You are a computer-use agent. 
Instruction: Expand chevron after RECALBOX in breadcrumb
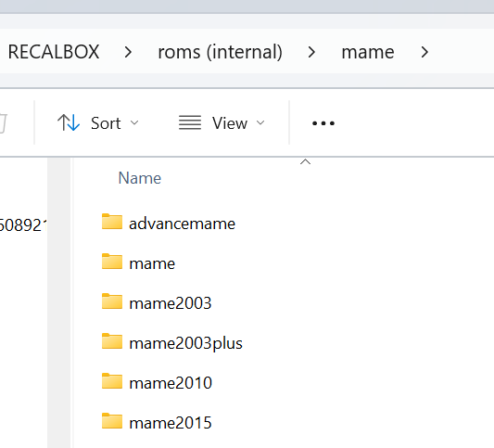(x=128, y=52)
